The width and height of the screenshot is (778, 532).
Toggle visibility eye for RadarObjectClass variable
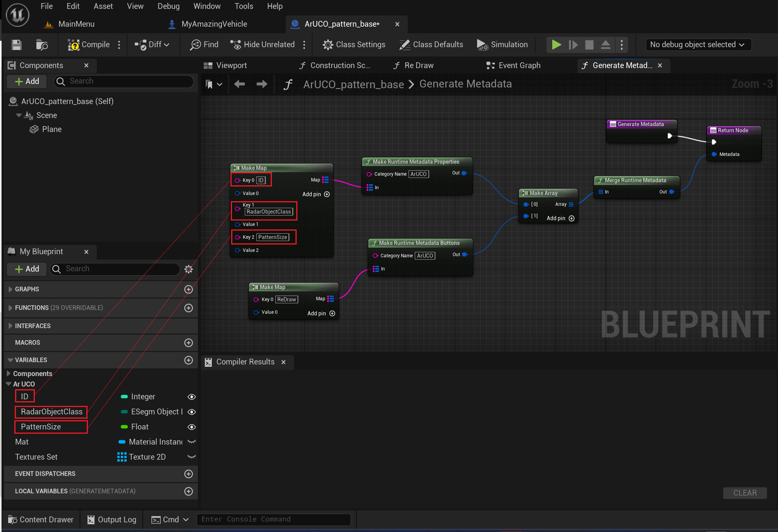[x=192, y=412]
